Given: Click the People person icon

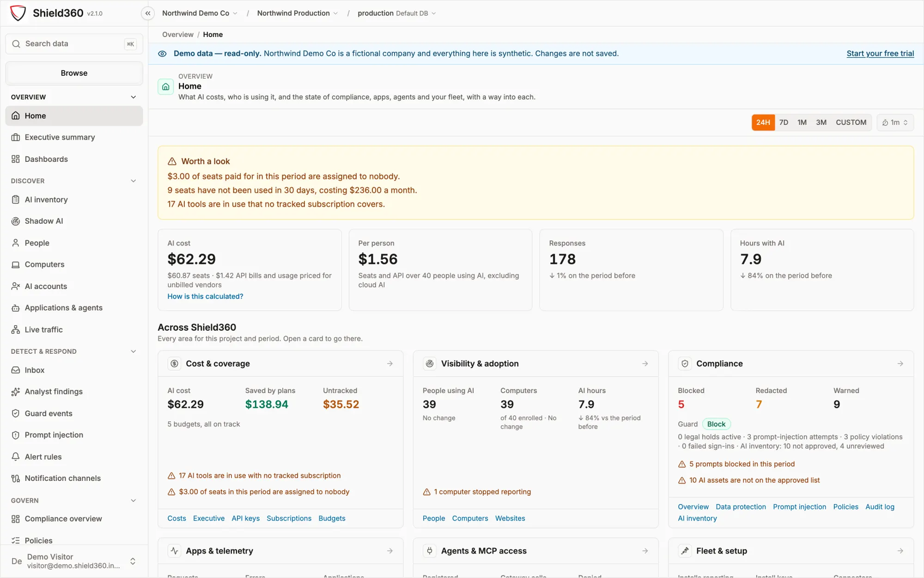Looking at the screenshot, I should (16, 243).
